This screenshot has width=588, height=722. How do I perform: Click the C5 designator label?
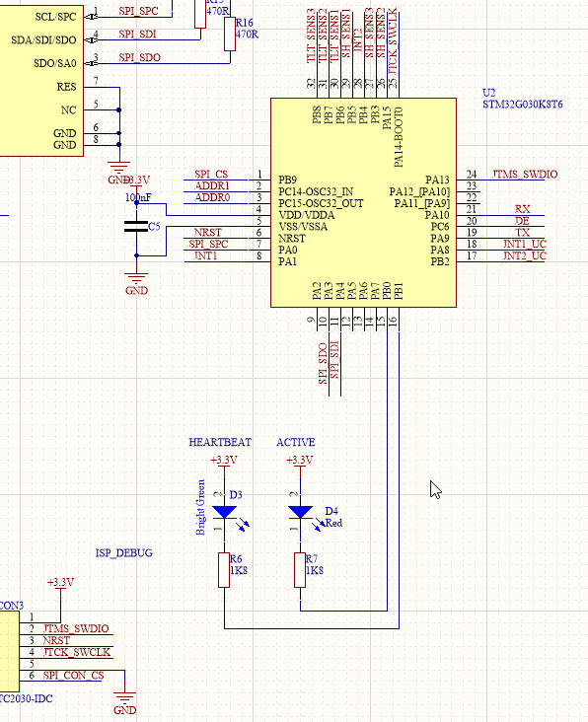[x=154, y=227]
